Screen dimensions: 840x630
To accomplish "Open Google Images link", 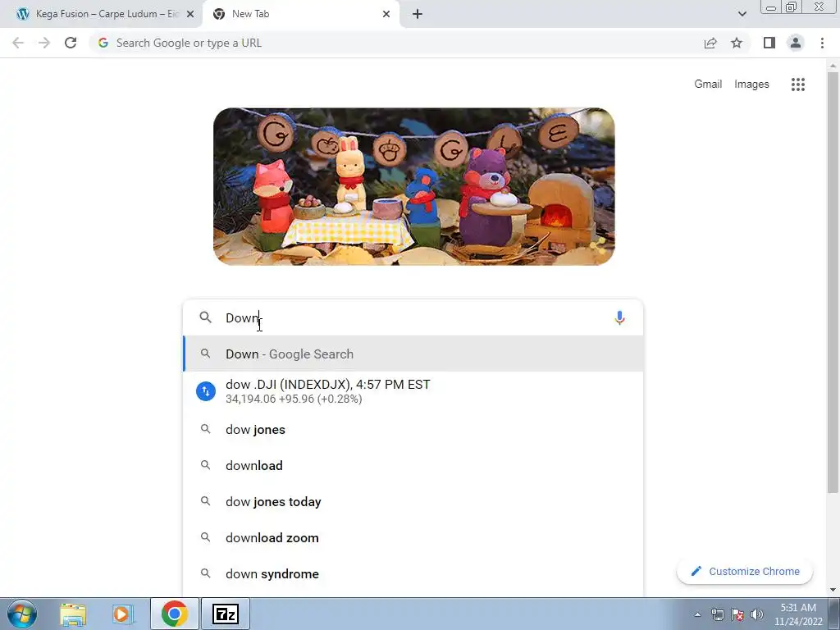I will point(751,84).
